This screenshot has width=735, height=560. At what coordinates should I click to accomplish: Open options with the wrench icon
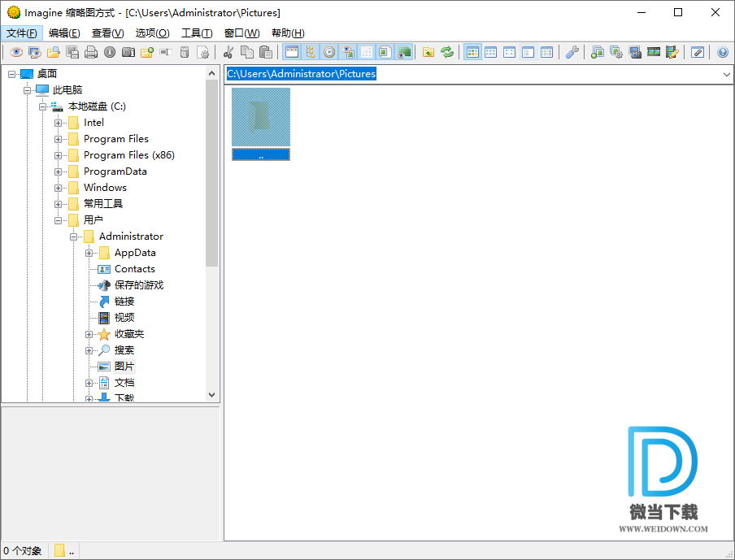[572, 52]
